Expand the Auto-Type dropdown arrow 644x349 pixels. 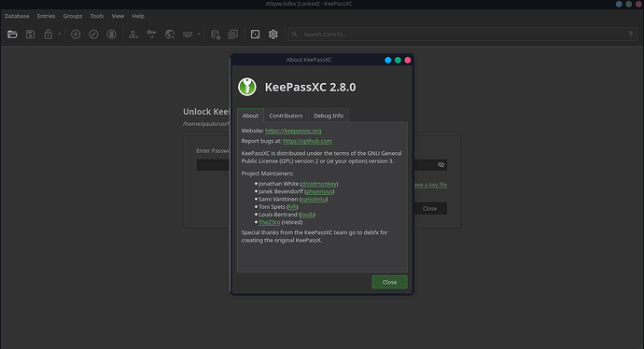pos(199,35)
